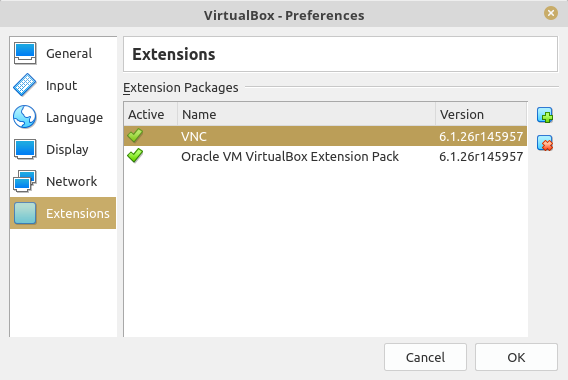Select the Oracle VM VirtualBox Extension Pack row
Viewport: 568px width, 380px height.
325,156
